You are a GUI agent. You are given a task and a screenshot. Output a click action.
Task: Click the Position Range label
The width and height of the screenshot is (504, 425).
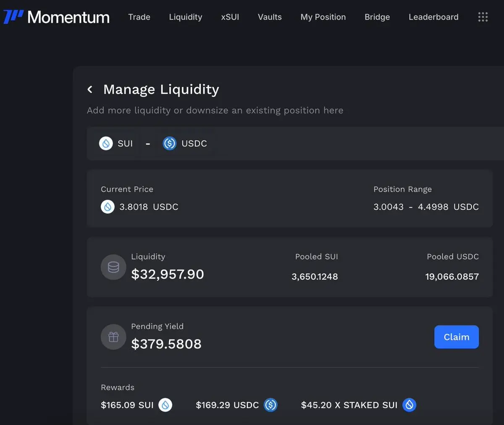[x=402, y=189]
